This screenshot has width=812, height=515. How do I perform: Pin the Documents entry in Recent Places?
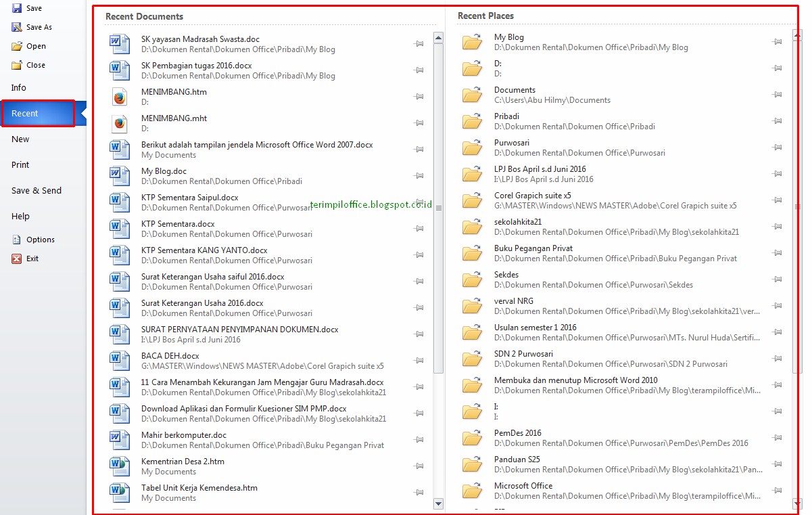[776, 94]
